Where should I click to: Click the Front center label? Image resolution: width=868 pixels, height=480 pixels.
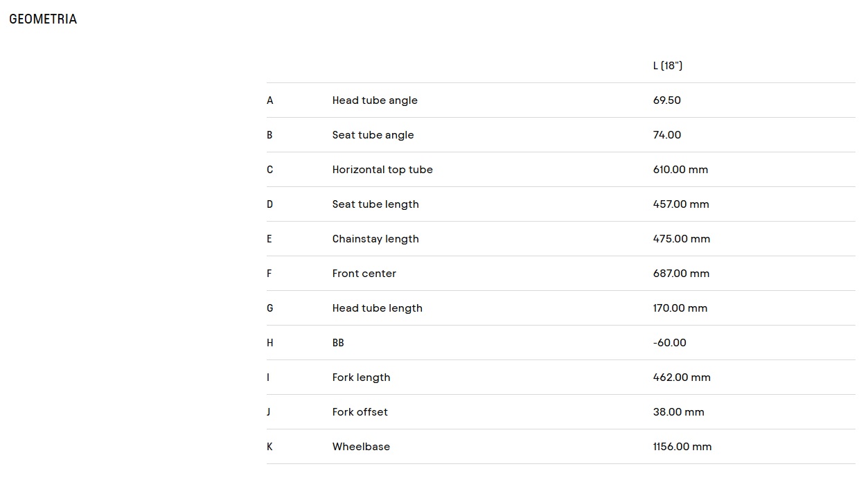pos(364,274)
